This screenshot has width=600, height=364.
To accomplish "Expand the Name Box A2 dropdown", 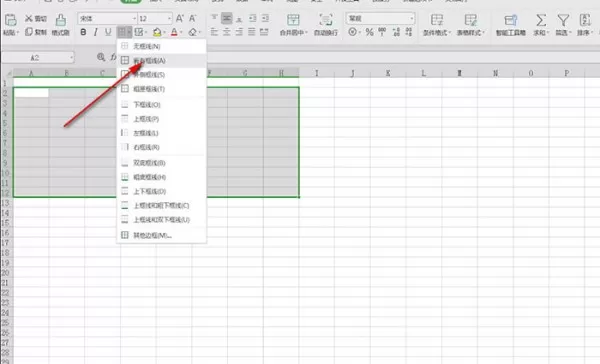I will pos(71,58).
